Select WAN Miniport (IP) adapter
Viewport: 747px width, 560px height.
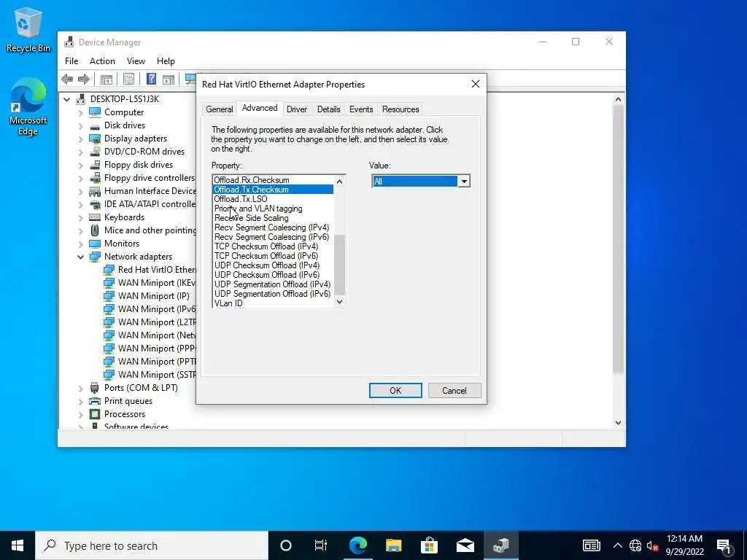[153, 296]
